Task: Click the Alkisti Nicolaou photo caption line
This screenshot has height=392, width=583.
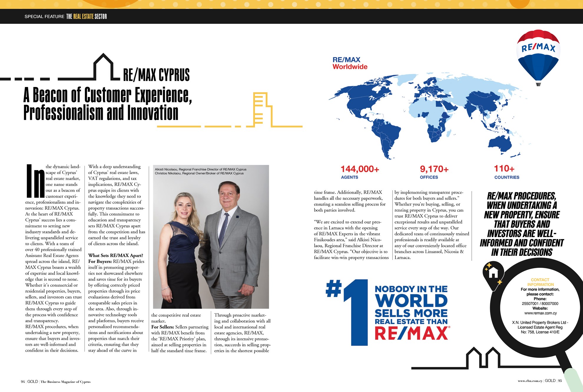Action: point(201,169)
